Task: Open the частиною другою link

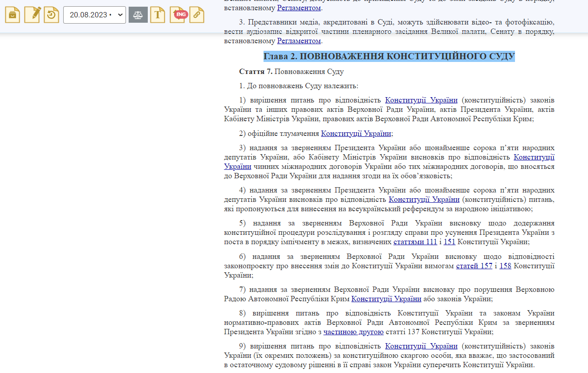Action: click(353, 332)
